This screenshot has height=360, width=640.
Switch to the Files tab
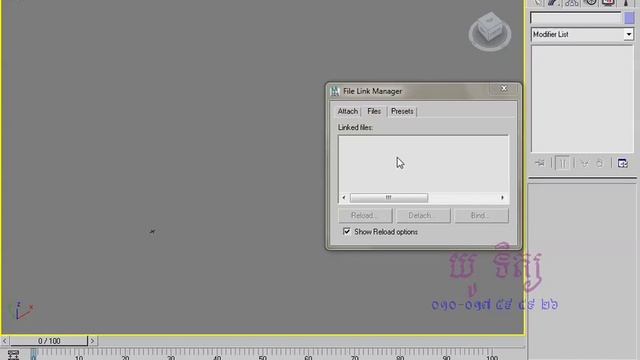click(x=374, y=111)
